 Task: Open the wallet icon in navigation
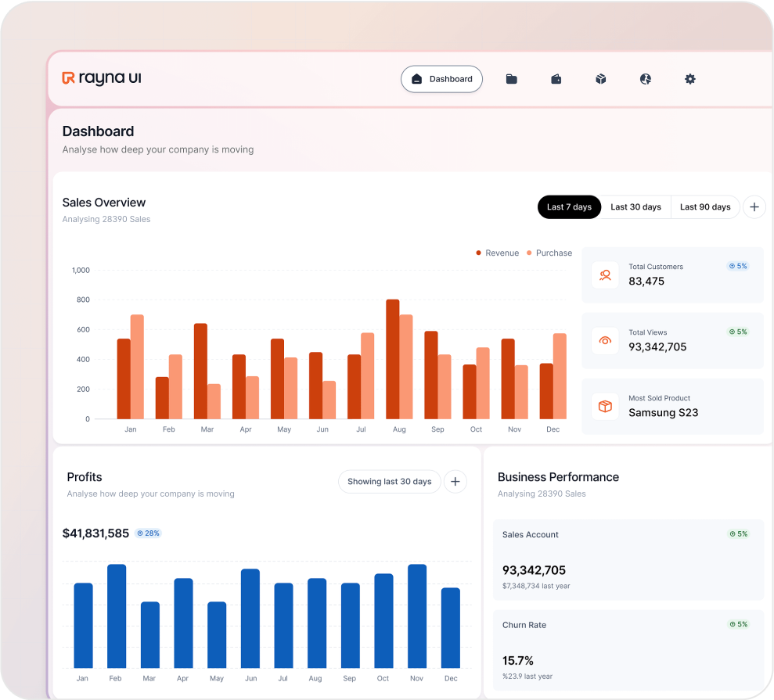click(x=556, y=79)
